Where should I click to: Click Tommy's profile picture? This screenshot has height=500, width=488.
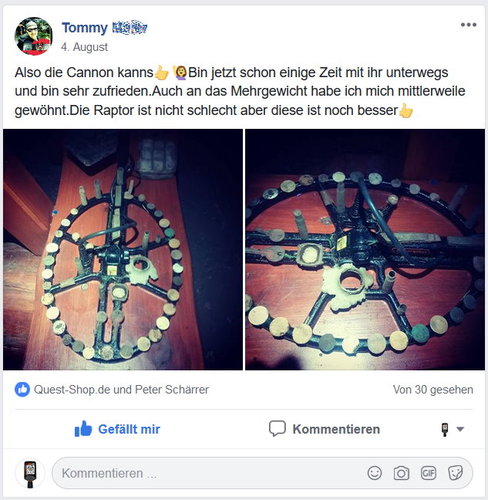pos(33,36)
